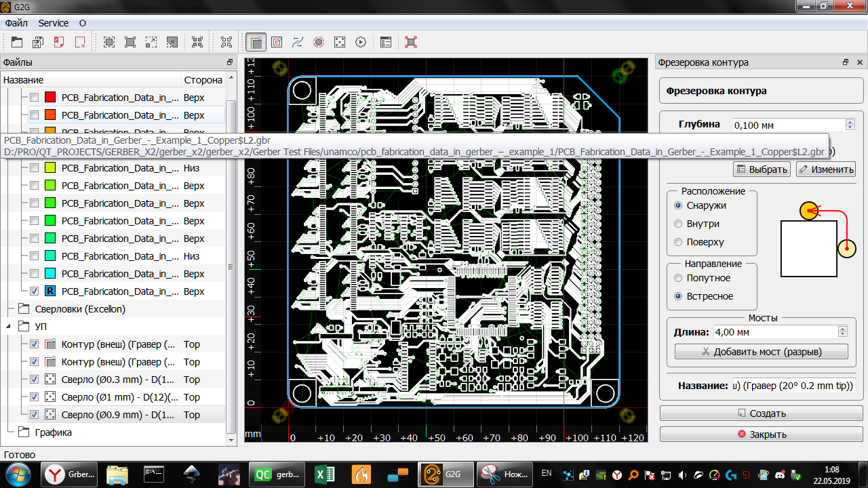Click the open file folder toolbar icon
This screenshot has height=488, width=868.
[17, 42]
